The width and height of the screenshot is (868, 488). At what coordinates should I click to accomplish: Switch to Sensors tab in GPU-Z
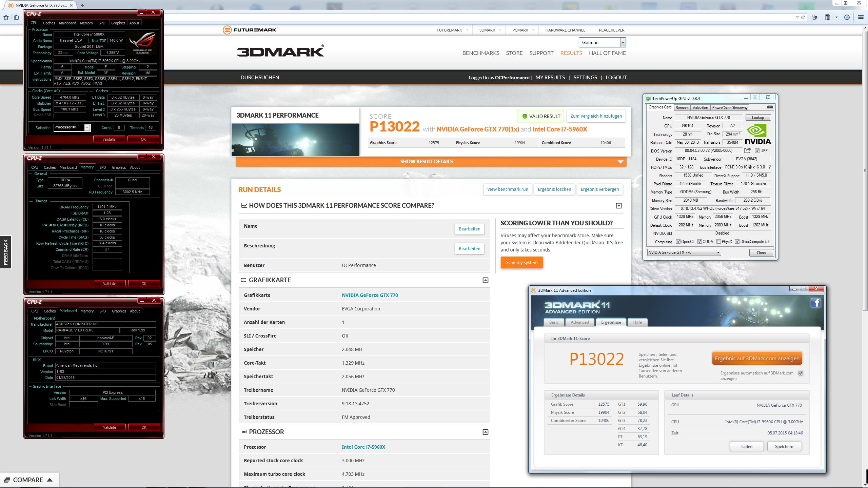coord(682,108)
